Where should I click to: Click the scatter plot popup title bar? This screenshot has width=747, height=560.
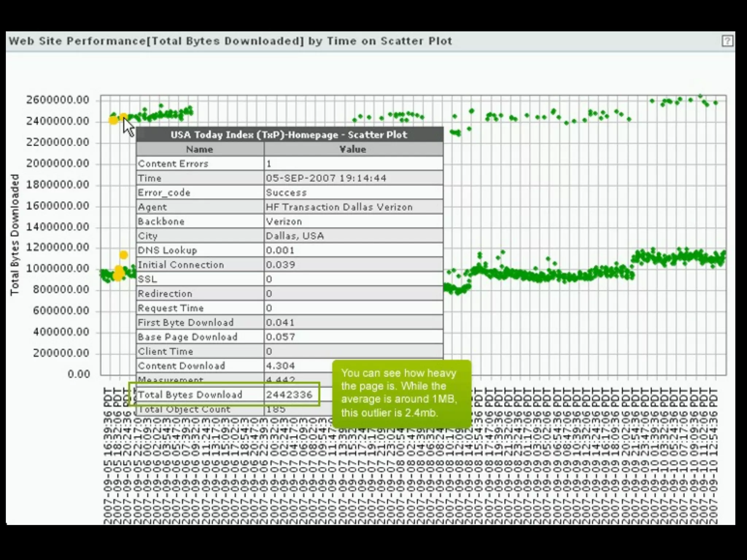tap(289, 135)
